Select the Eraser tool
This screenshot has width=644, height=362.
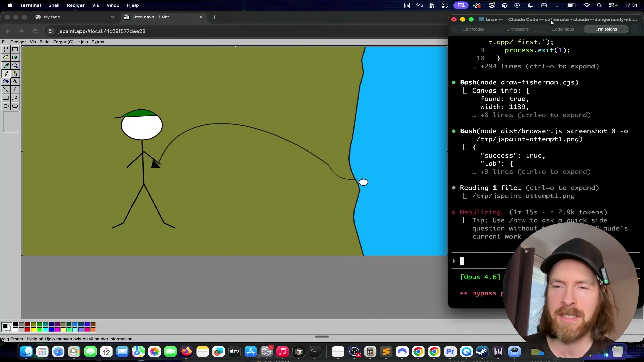6,57
